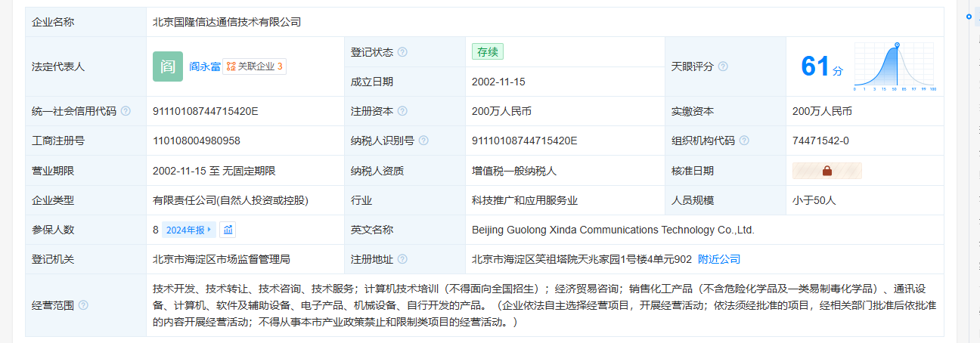Select 200万人民币 in 实缴资本 row
Screen dimensions: 980x343
point(822,111)
